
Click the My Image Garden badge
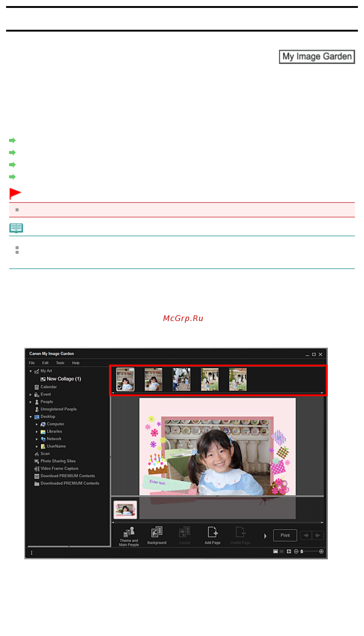tap(317, 57)
